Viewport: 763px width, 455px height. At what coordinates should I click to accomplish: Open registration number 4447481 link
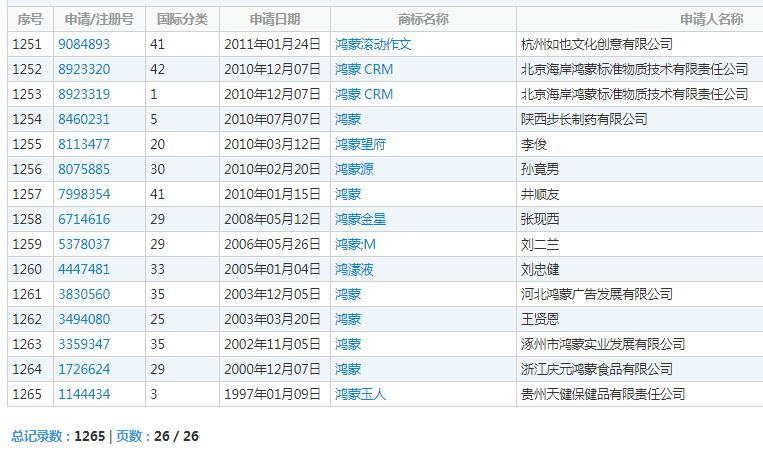coord(84,269)
